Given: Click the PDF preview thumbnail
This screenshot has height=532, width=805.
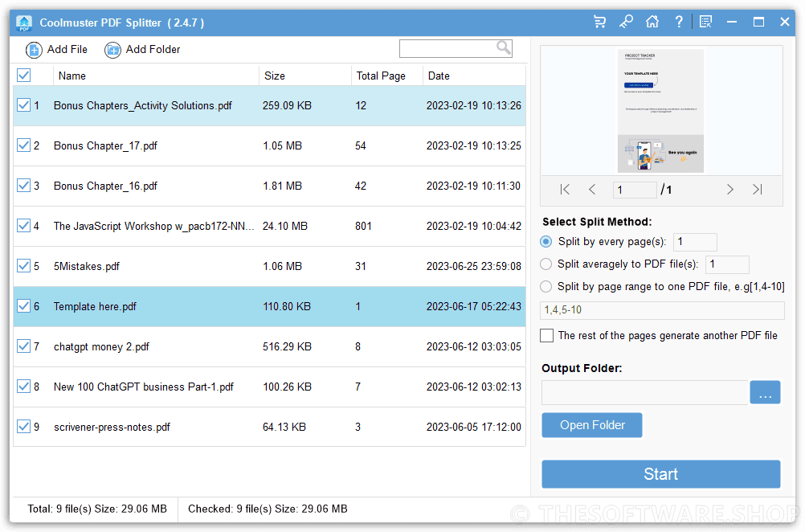Looking at the screenshot, I should point(660,110).
